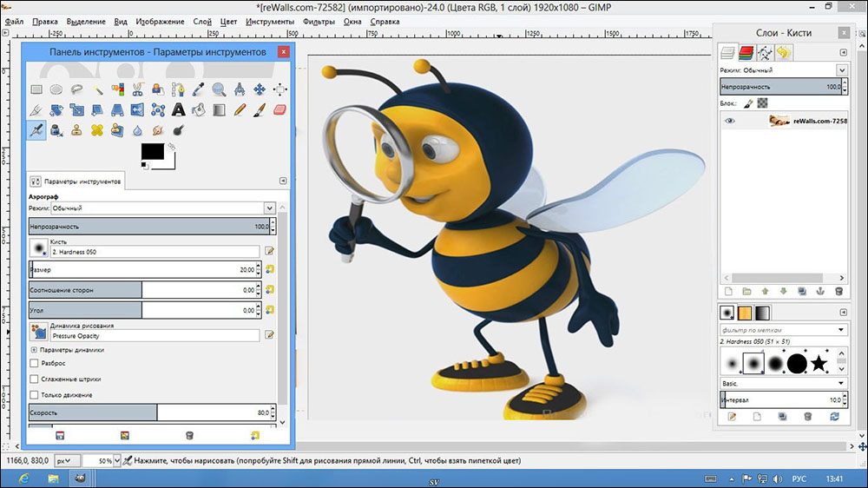868x488 pixels.
Task: Switch to the Channels tab in the layers dock
Action: [x=746, y=53]
